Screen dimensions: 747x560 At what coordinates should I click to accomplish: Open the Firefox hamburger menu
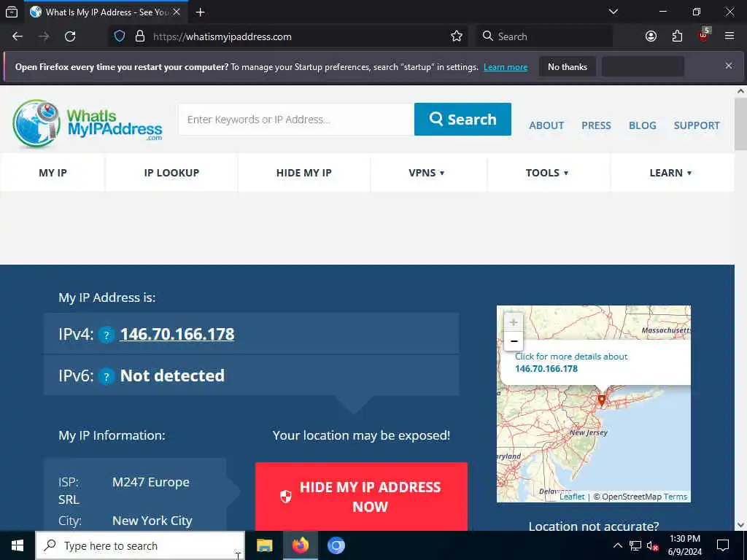pos(729,36)
